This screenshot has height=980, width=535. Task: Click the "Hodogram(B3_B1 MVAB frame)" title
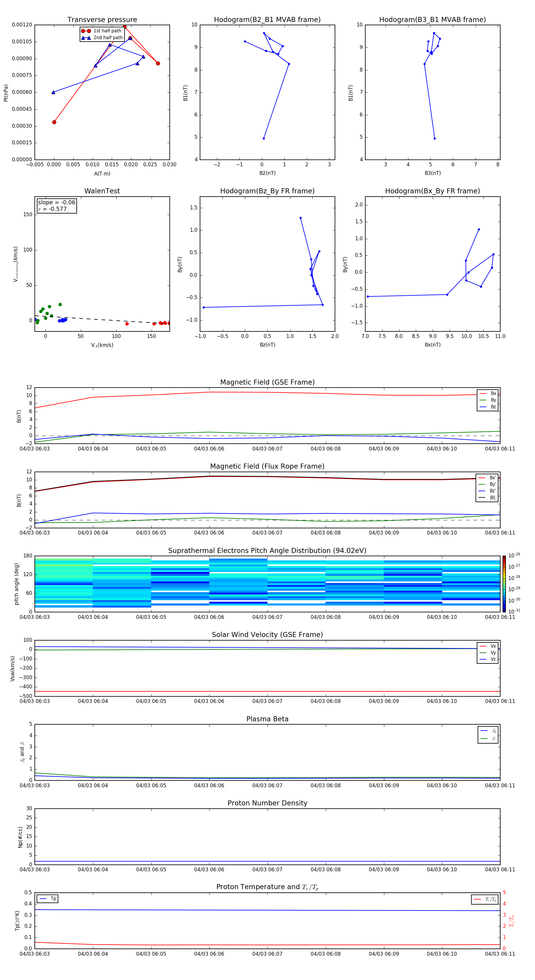pos(432,20)
